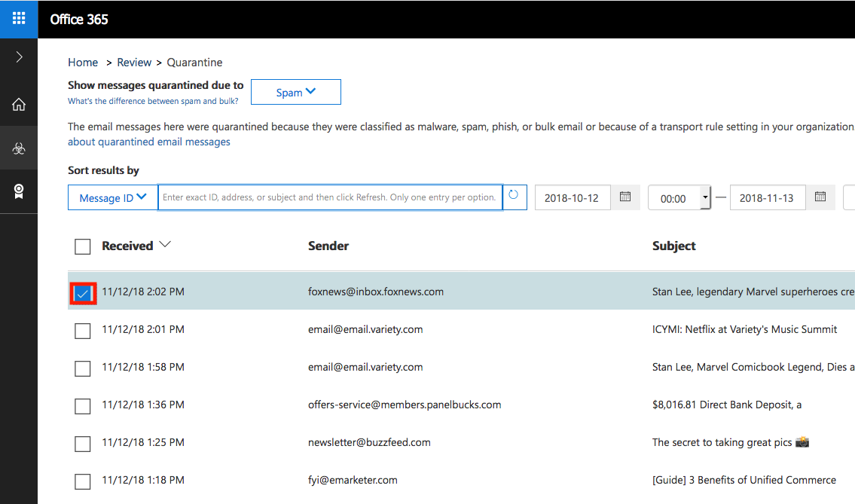Screen dimensions: 855x504
Task: Expand the Message ID sort dropdown
Action: tap(113, 198)
